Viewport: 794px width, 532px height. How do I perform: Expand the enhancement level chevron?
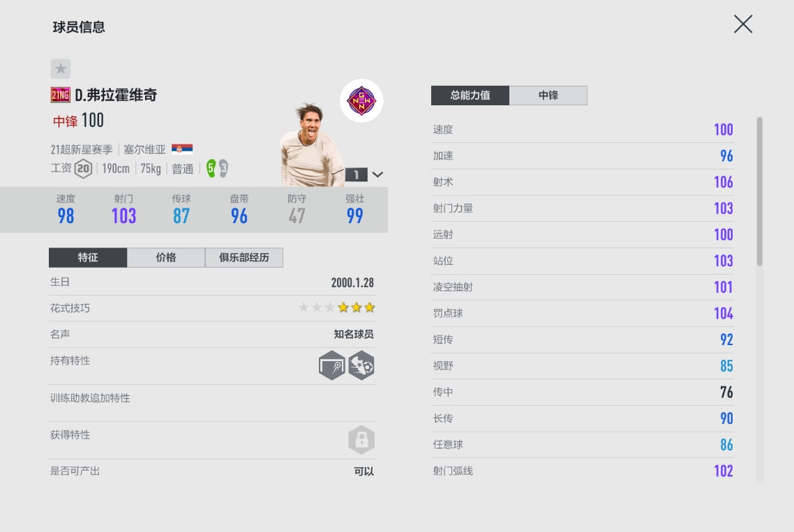click(x=377, y=174)
